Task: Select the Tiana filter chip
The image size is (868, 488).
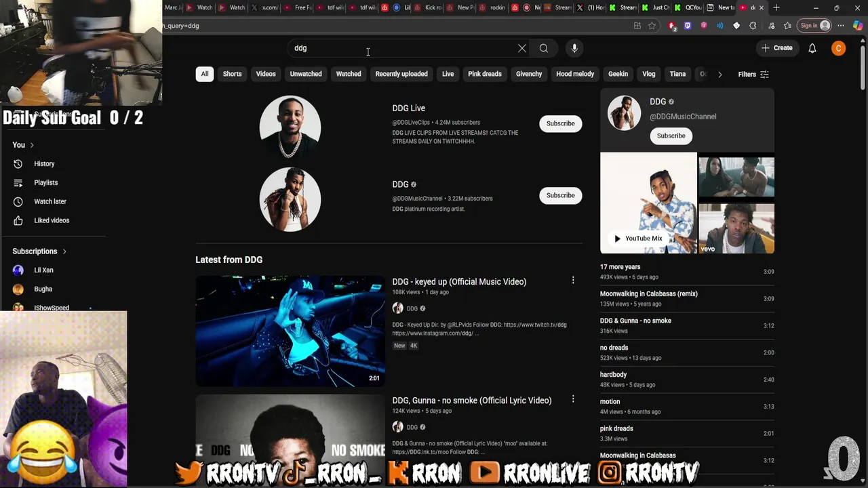Action: tap(677, 74)
